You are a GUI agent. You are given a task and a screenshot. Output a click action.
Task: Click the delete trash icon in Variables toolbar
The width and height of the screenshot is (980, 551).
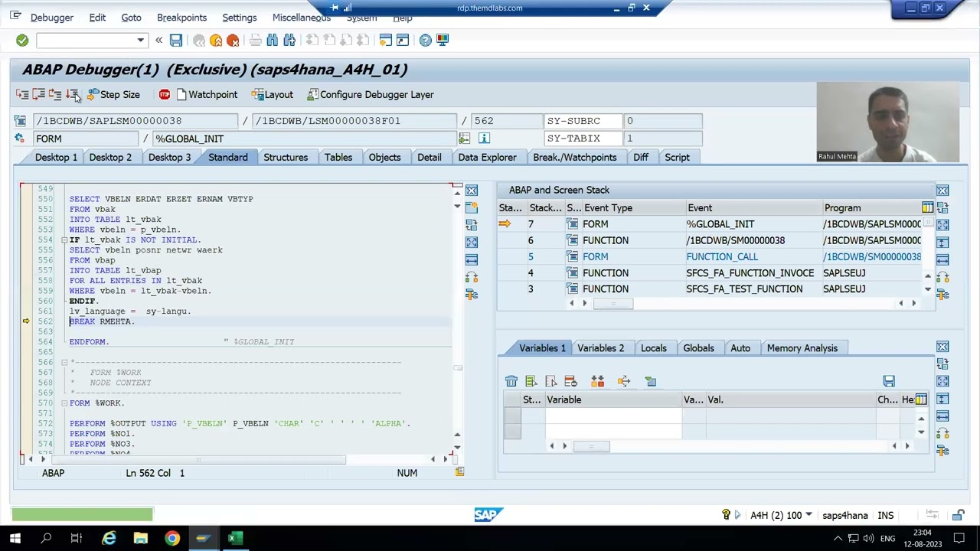pos(511,381)
